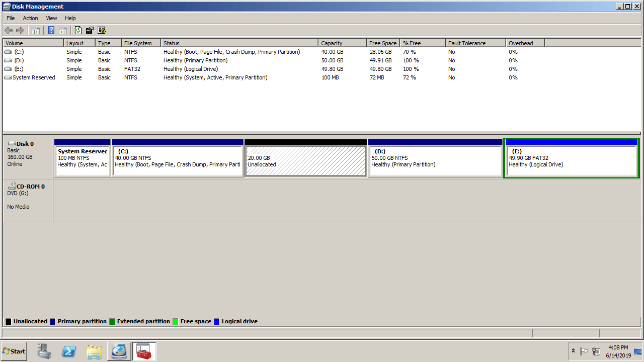
Task: Click the Show/Hide Action Pane icon
Action: (63, 30)
